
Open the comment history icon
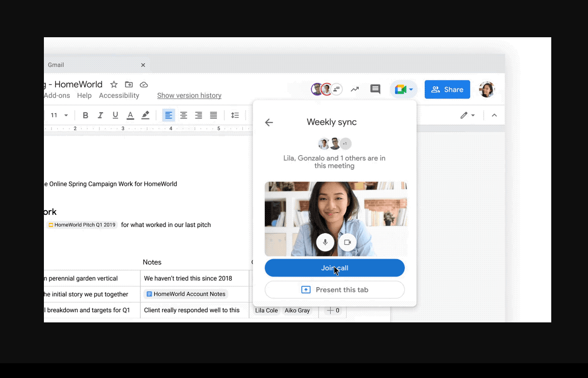point(375,89)
